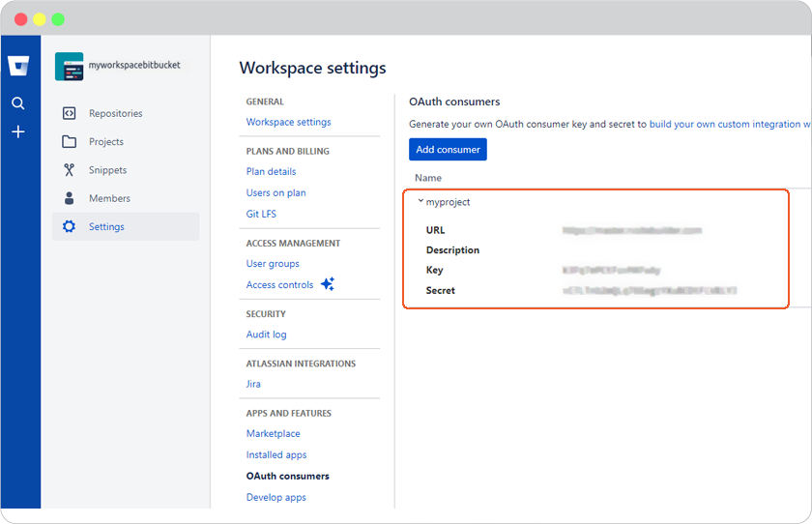Open Audit log link
Screen dimensions: 812x524
pos(266,335)
